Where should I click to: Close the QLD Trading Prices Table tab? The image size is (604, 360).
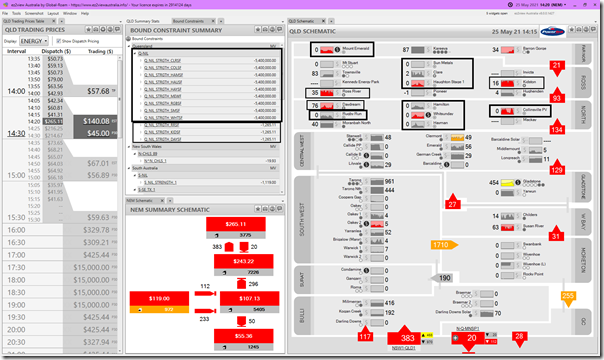pyautogui.click(x=54, y=21)
